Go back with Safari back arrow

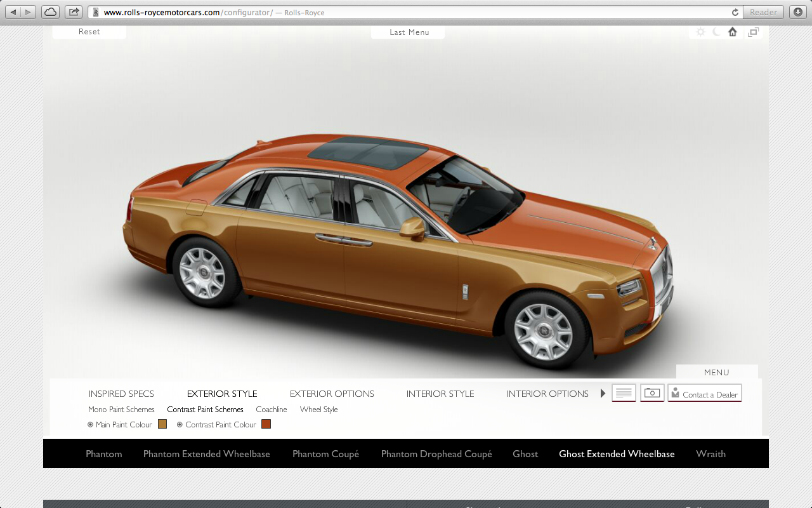pyautogui.click(x=13, y=12)
